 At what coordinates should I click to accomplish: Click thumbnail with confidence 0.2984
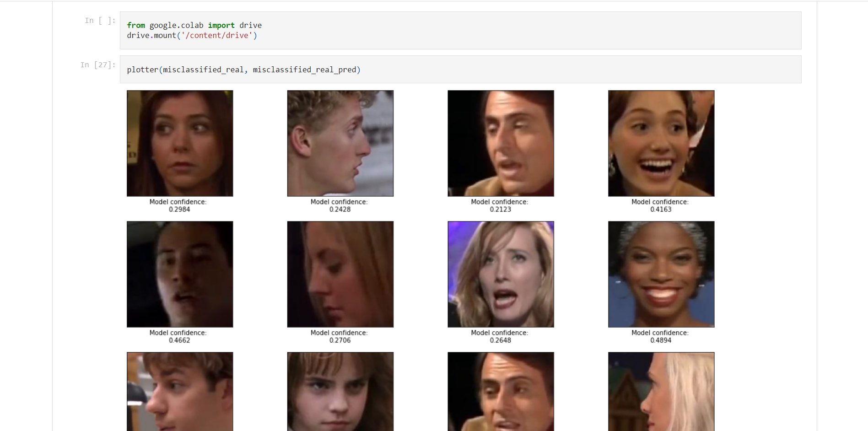coord(180,143)
